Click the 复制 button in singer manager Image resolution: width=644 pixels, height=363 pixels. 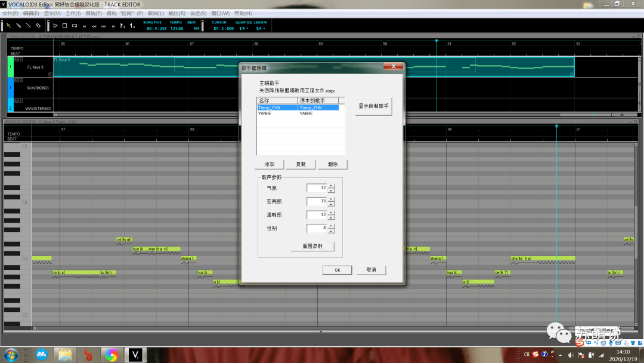point(301,164)
